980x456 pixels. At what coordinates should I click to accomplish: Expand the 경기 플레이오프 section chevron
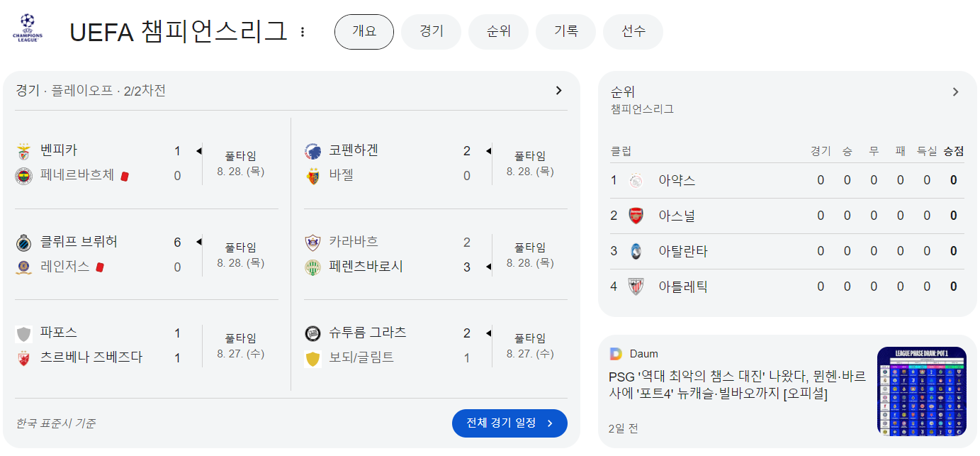558,91
